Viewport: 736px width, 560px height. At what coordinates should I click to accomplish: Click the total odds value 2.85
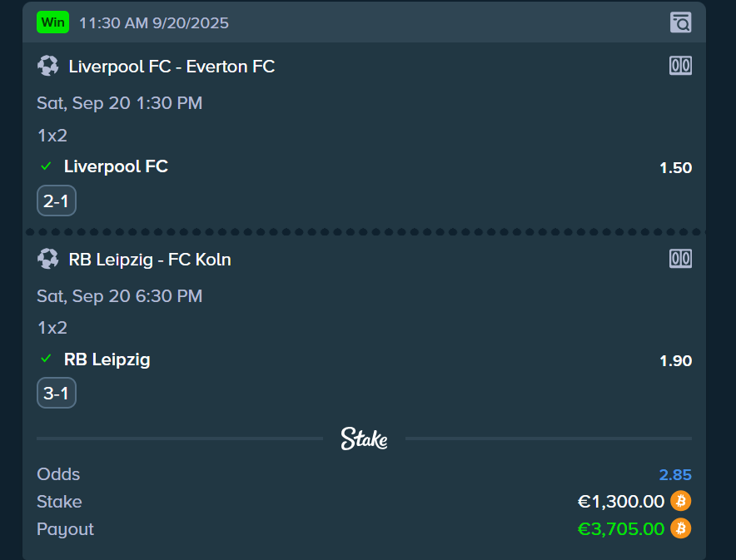pyautogui.click(x=675, y=475)
